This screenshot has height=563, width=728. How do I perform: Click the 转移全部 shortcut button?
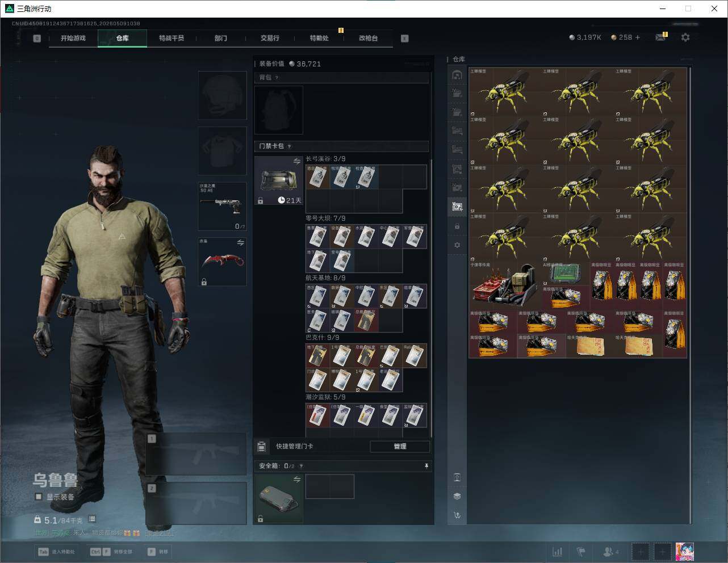click(112, 552)
